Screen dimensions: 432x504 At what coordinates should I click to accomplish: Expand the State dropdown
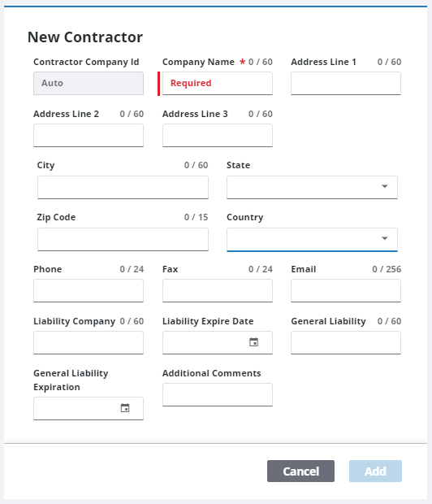[x=384, y=186]
